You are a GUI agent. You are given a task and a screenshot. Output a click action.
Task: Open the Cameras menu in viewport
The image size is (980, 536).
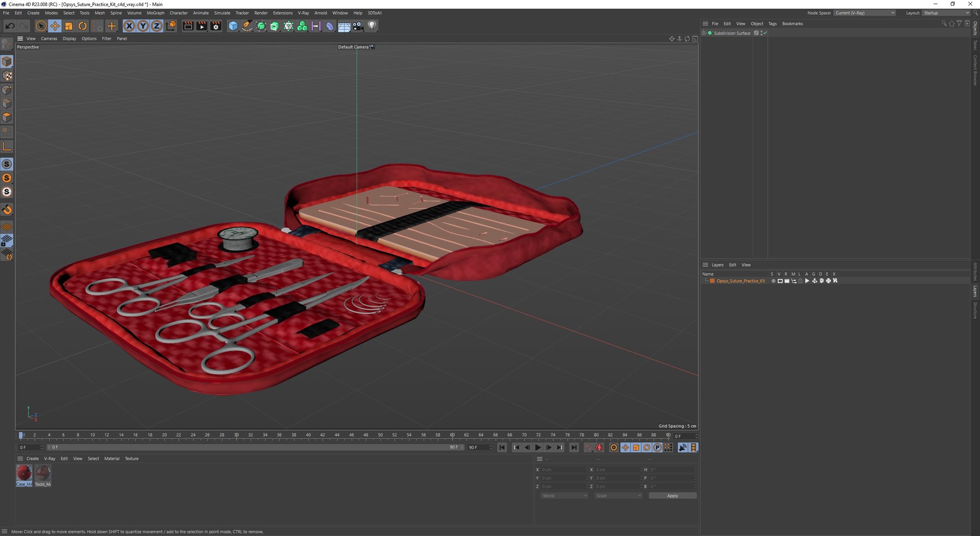(49, 39)
